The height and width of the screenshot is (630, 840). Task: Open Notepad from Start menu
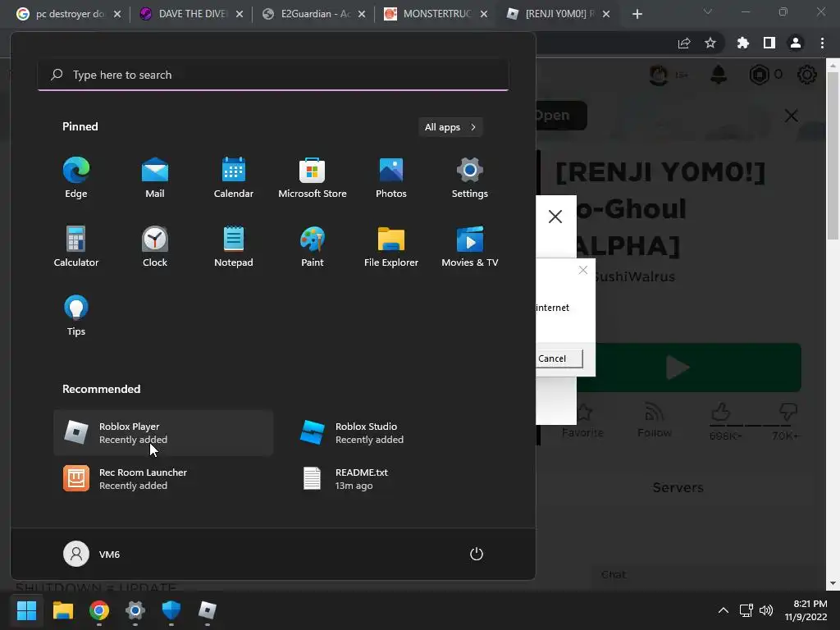click(x=234, y=246)
